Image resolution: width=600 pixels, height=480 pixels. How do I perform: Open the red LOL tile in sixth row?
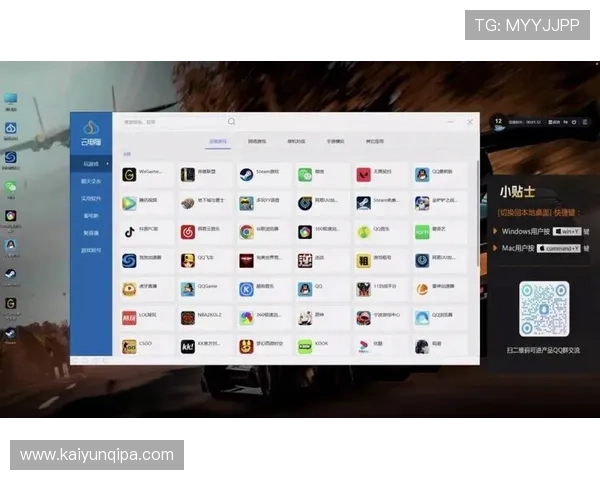click(147, 318)
